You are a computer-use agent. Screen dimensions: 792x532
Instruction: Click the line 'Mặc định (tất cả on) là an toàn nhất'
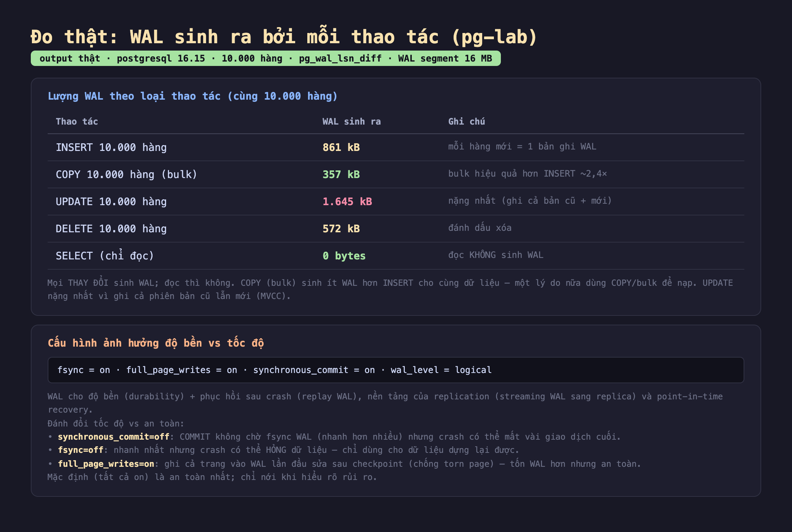(212, 477)
